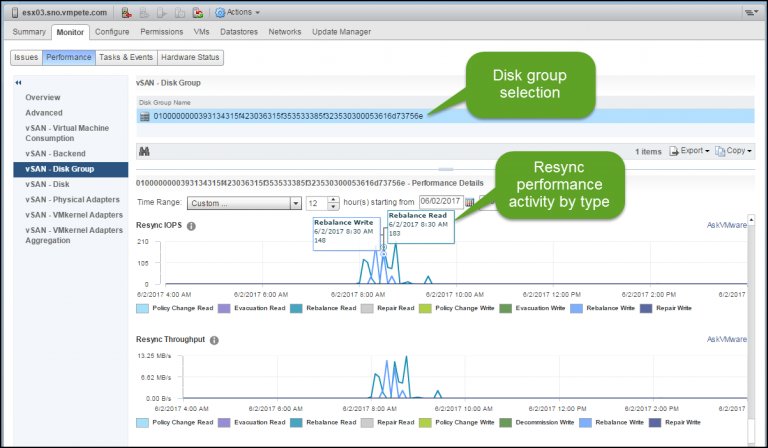Select the Performance sub-tab
The width and height of the screenshot is (768, 448).
coord(69,57)
